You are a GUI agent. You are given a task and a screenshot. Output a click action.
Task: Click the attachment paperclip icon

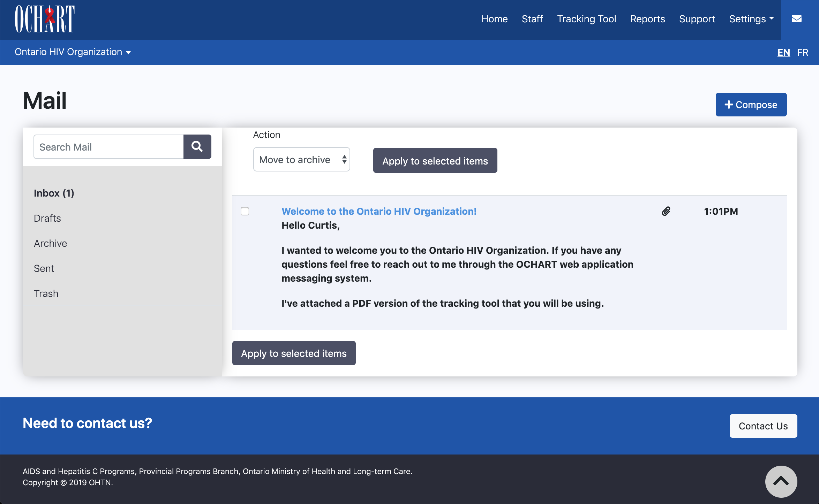666,211
